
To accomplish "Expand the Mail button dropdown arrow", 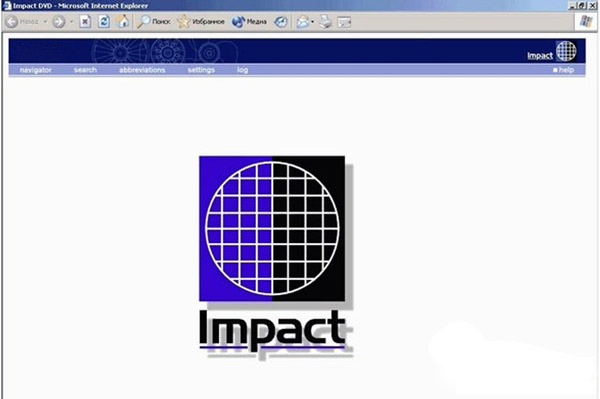I will (x=313, y=22).
